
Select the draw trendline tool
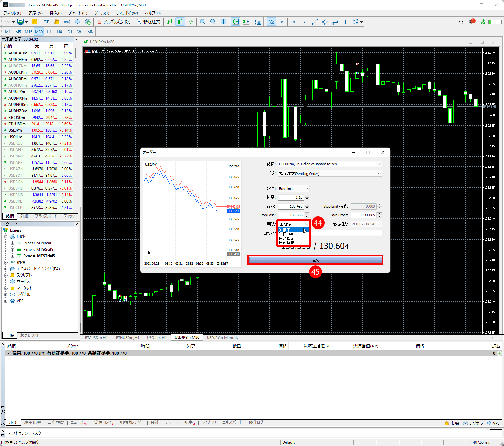315,22
